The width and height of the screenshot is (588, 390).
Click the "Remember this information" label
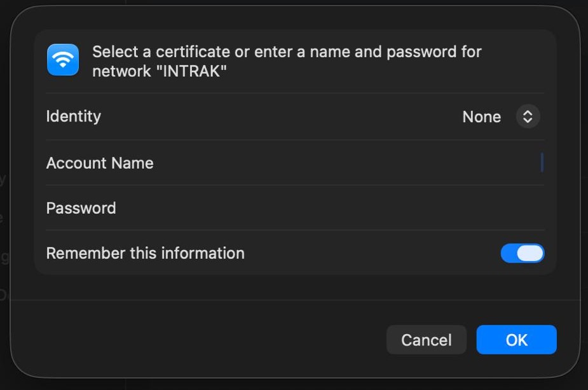tap(146, 253)
